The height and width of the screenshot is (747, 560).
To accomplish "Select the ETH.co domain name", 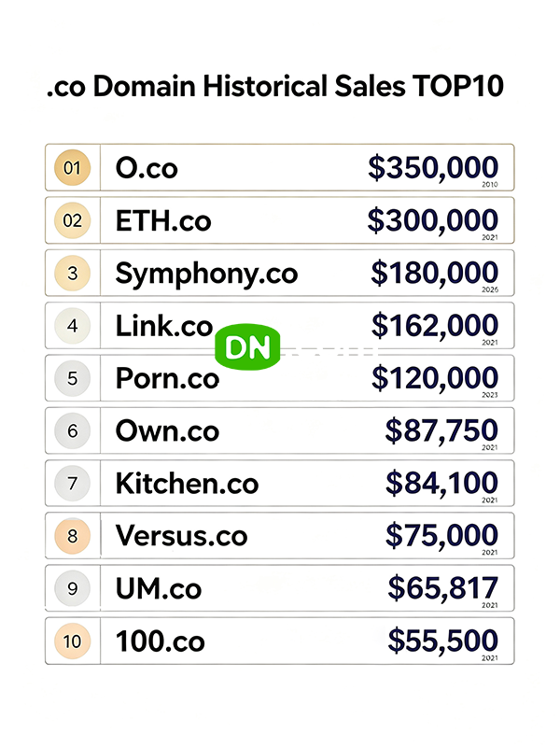I will [x=163, y=221].
